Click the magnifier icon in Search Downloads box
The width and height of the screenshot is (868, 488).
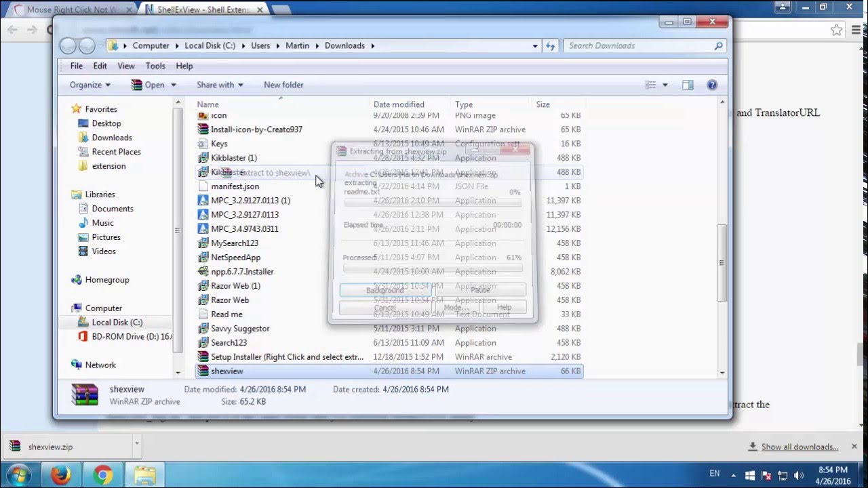718,46
